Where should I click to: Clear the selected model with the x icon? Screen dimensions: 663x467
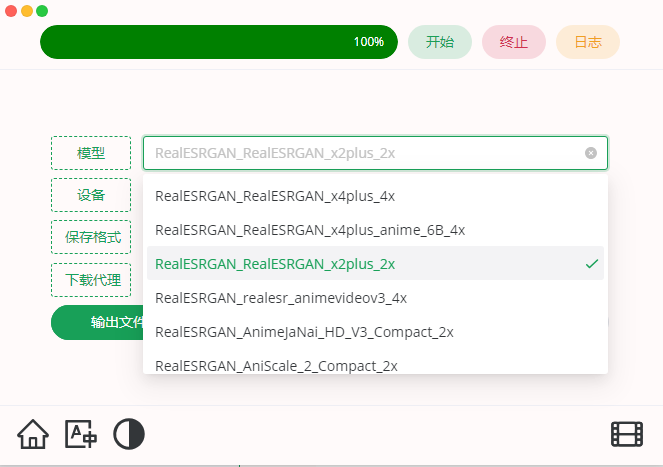(x=590, y=153)
